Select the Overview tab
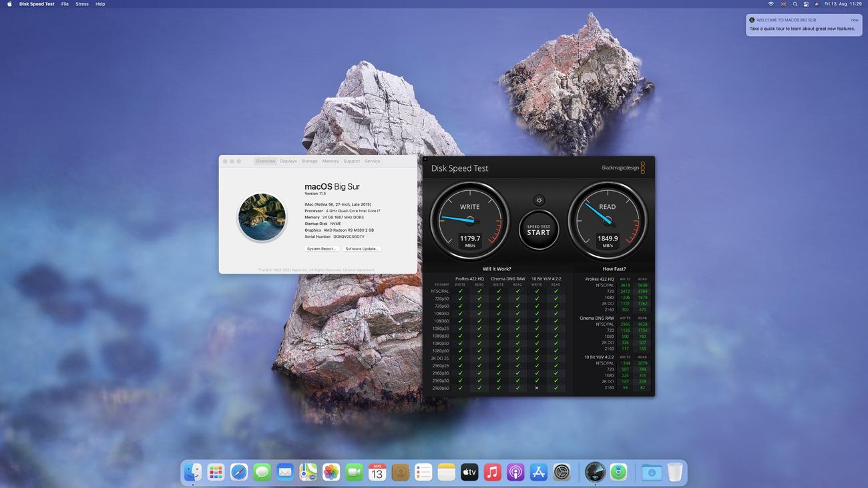The width and height of the screenshot is (868, 488). 265,161
